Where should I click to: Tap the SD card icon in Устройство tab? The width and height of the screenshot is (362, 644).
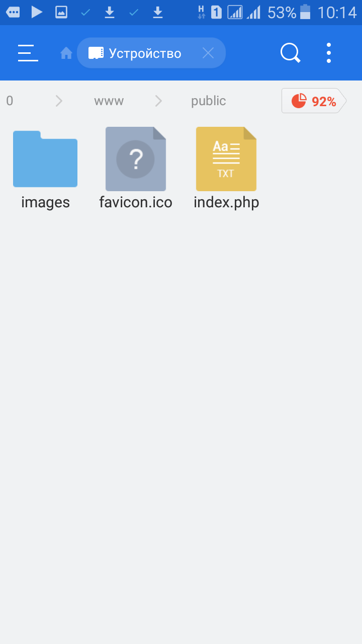click(x=96, y=53)
